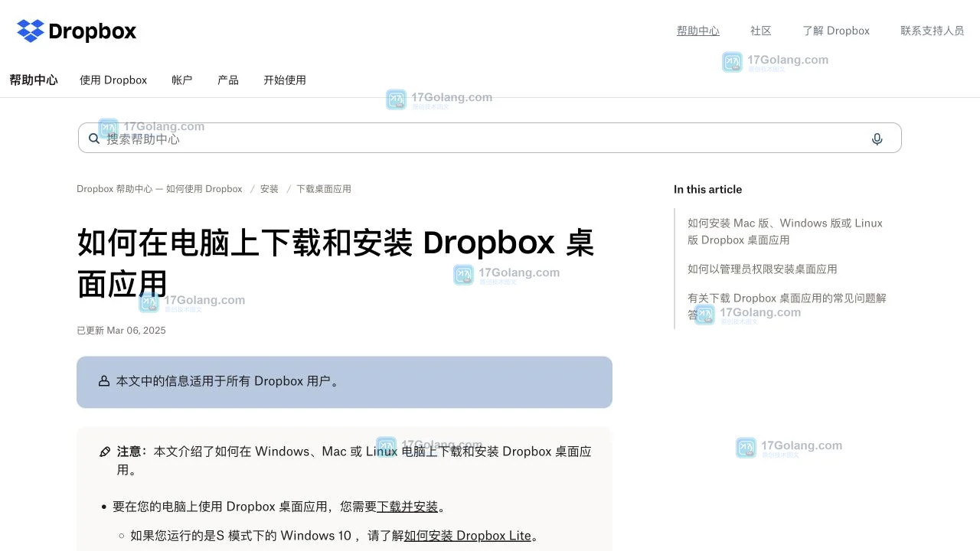
Task: Open 社区 in the top navigation
Action: 761,31
